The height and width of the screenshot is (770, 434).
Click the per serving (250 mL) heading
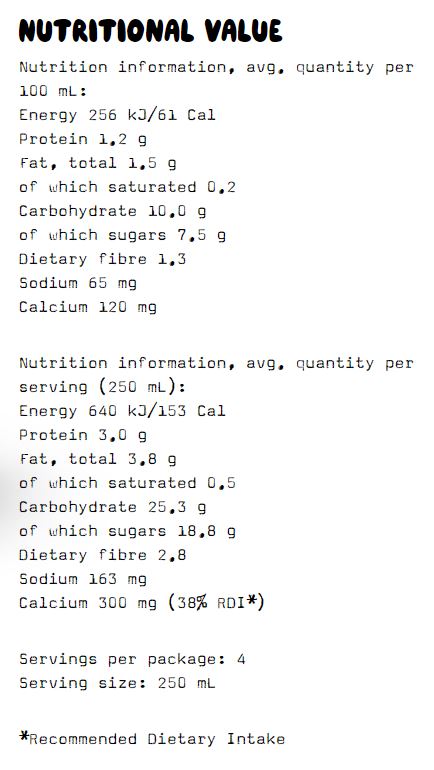click(216, 375)
